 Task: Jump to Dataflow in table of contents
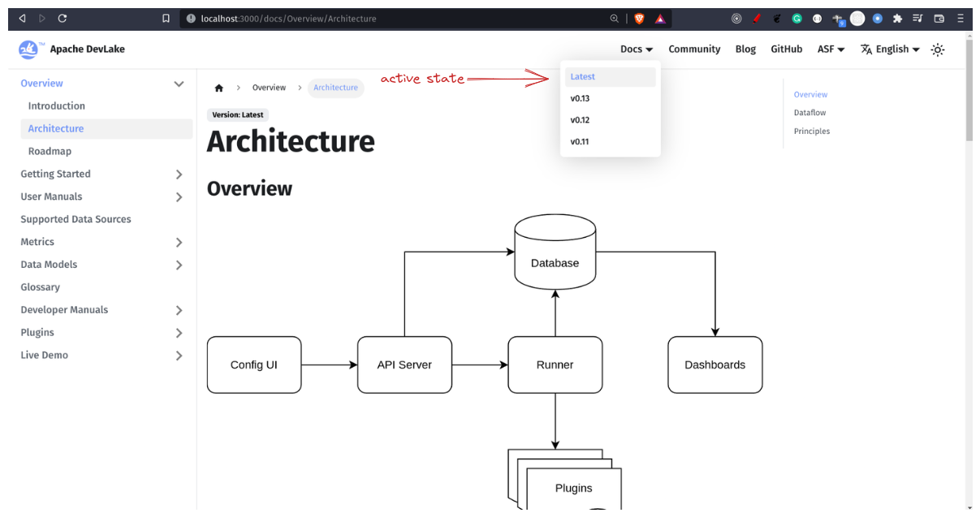click(809, 113)
